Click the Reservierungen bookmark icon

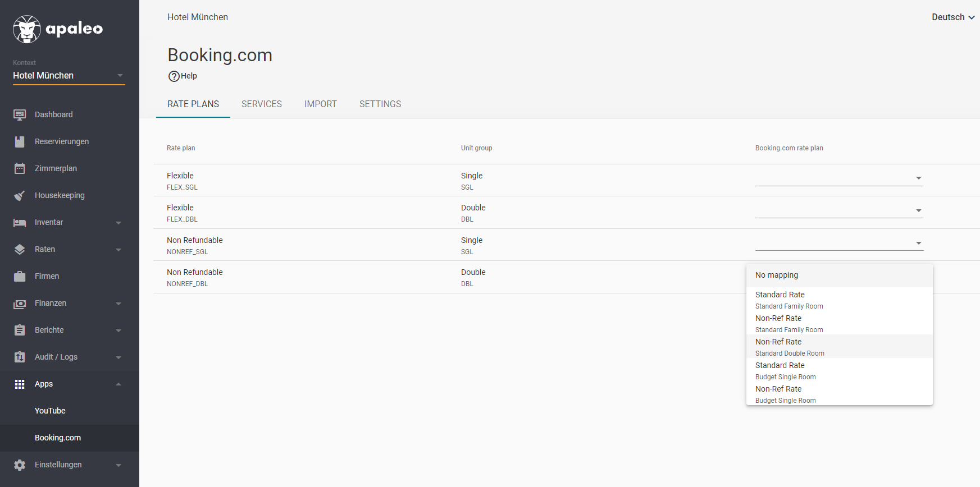coord(20,141)
